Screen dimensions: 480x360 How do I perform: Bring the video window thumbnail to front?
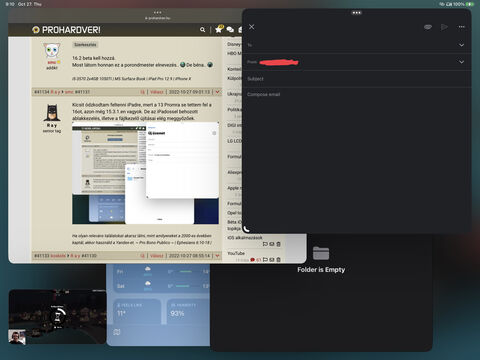[x=57, y=317]
